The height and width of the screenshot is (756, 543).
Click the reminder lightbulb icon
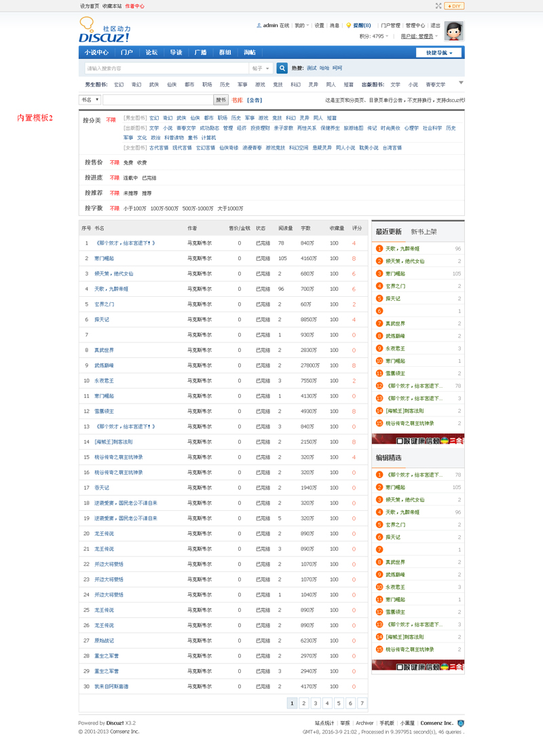tap(348, 26)
